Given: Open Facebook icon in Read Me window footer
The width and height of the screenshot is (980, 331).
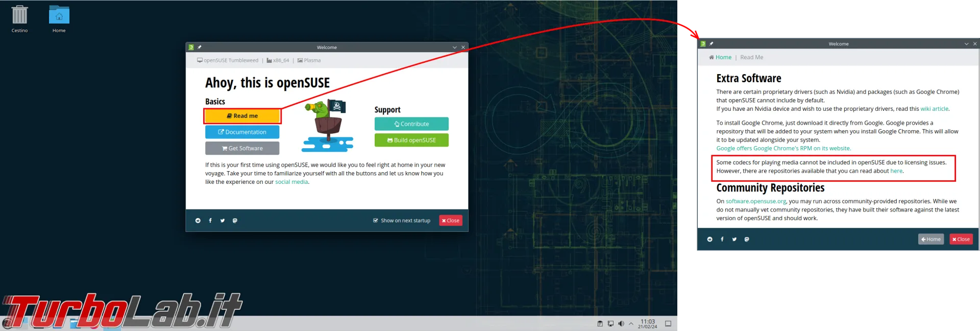Looking at the screenshot, I should [722, 239].
